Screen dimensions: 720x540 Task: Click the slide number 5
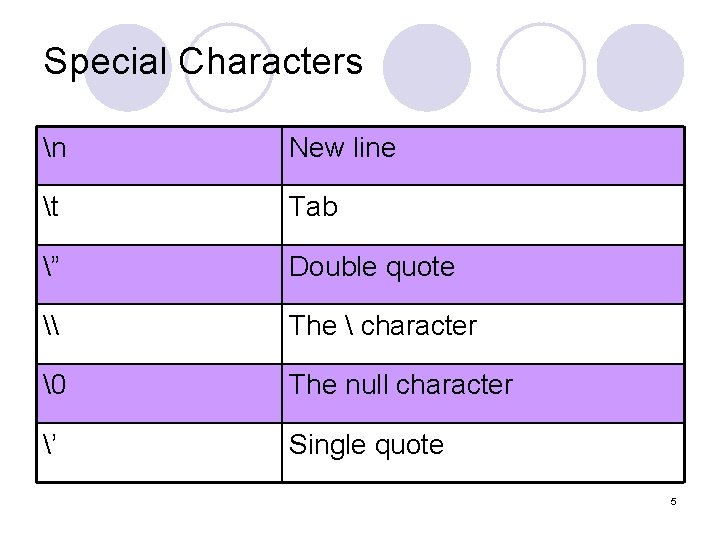[673, 501]
